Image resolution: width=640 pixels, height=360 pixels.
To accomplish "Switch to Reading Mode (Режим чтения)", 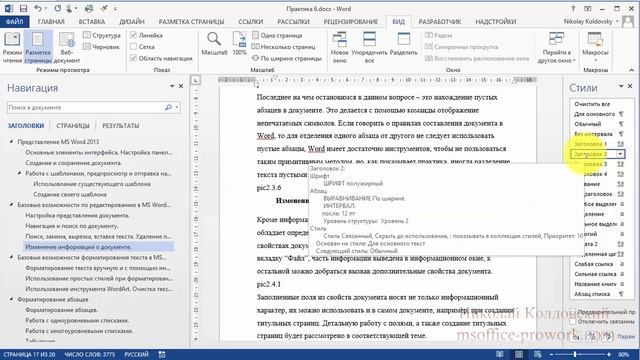I will tap(12, 47).
